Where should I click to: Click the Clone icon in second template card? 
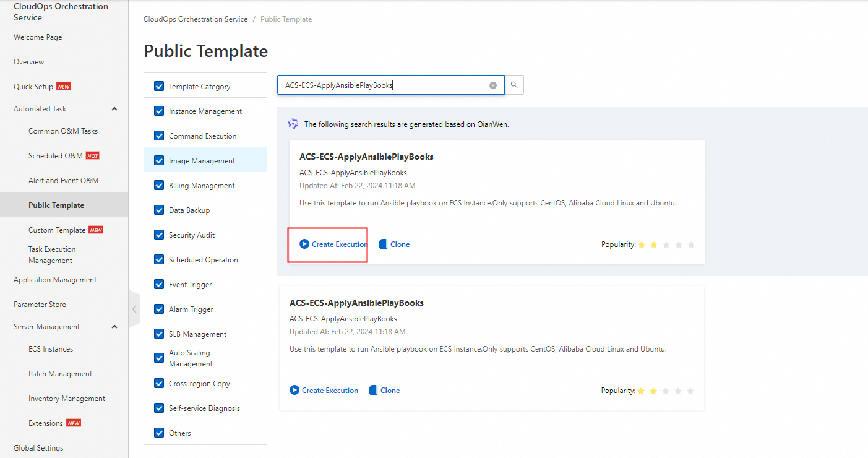click(373, 391)
